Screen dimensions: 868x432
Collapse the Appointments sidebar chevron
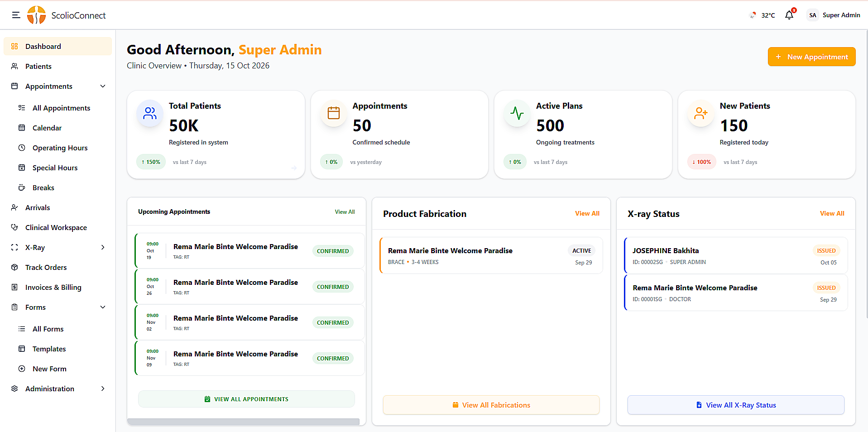(103, 86)
